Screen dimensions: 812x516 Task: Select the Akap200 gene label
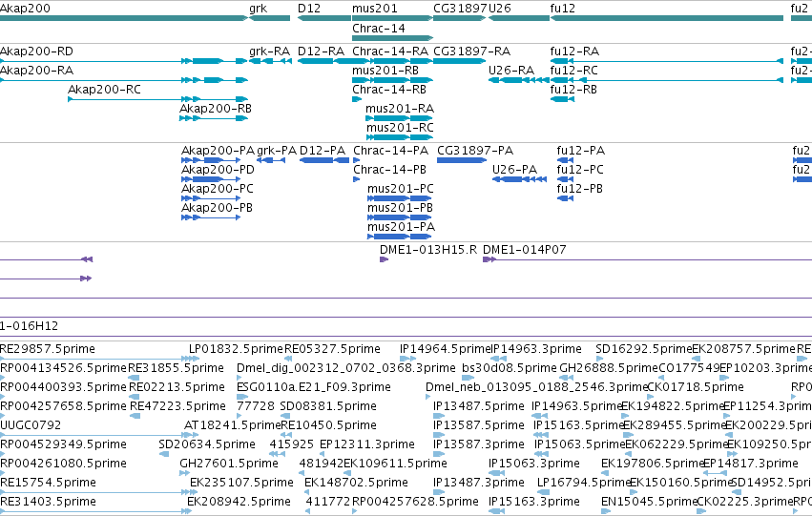pos(25,9)
